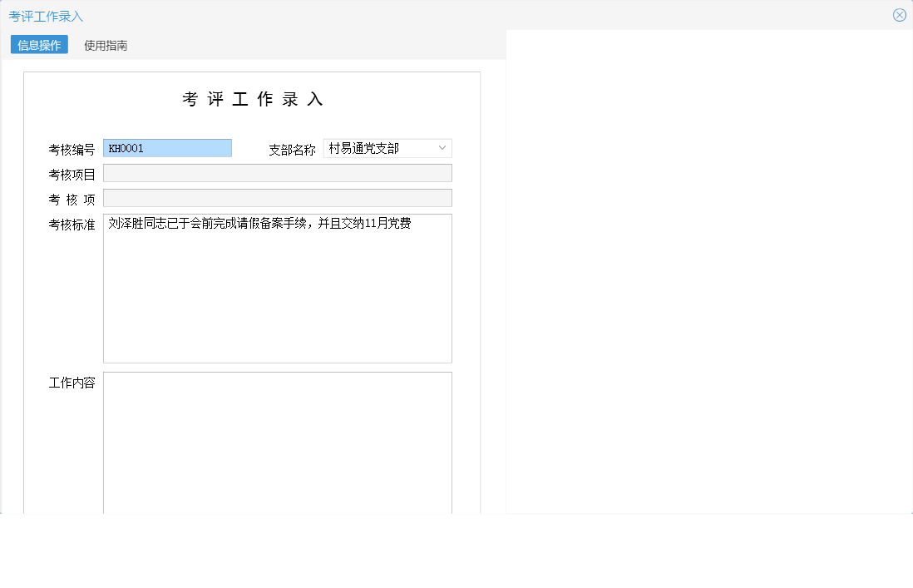This screenshot has width=913, height=588.
Task: Click the 考核标准 label
Action: [72, 224]
